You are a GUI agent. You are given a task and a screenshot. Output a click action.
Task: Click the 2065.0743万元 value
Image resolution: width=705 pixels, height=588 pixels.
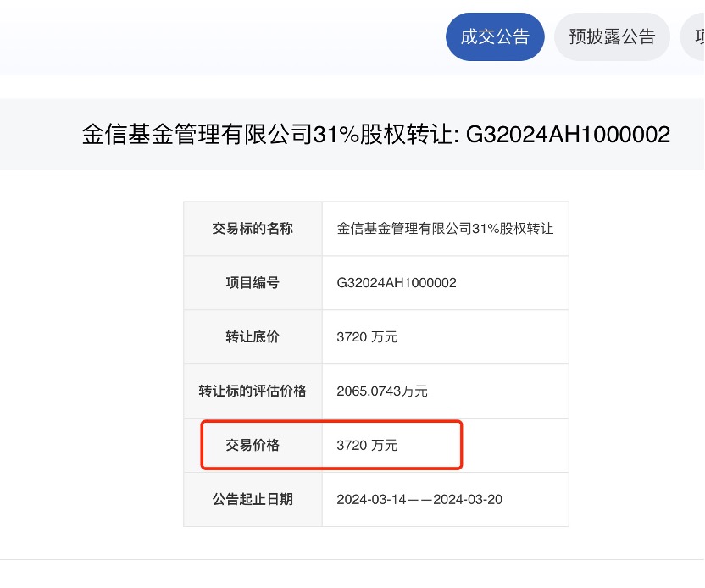[x=381, y=391]
